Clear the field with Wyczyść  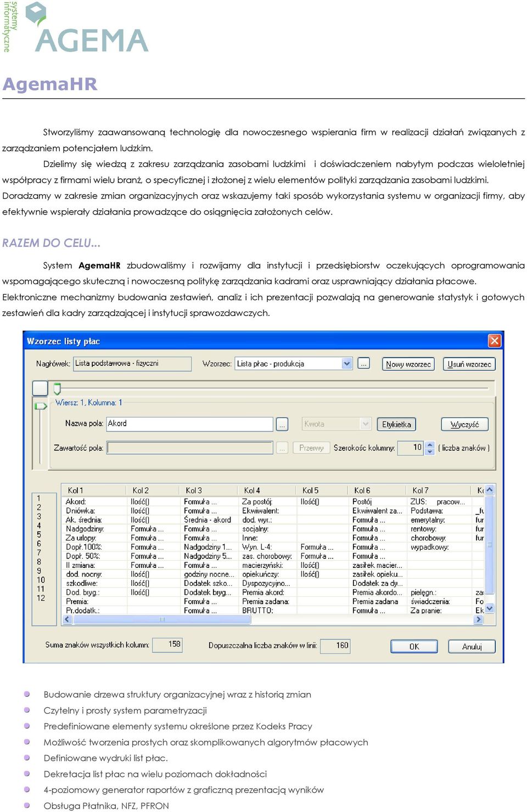point(464,424)
